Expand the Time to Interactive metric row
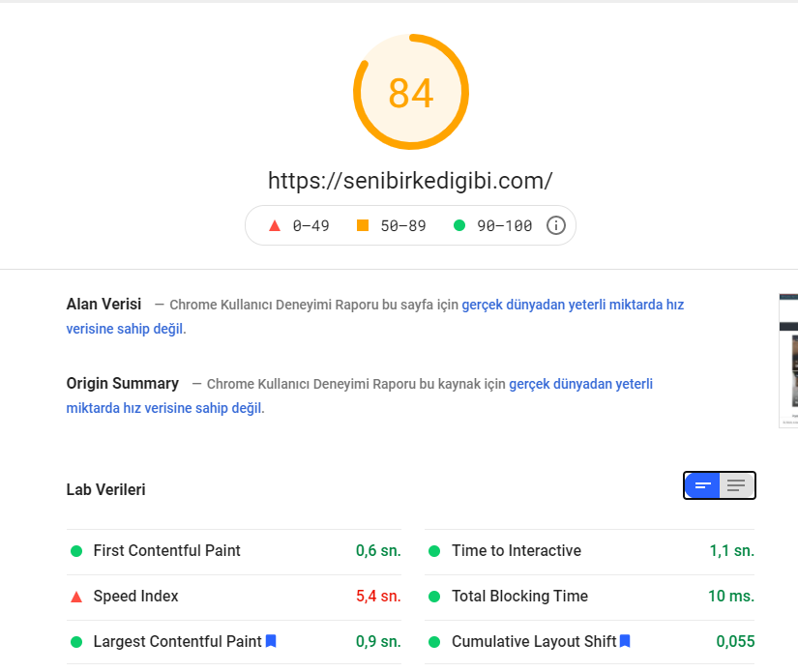This screenshot has height=672, width=798. (589, 551)
